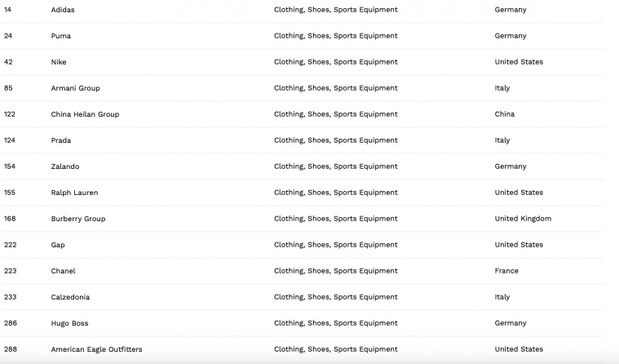619x364 pixels.
Task: Click the industry cell in Prada row
Action: [x=336, y=141]
